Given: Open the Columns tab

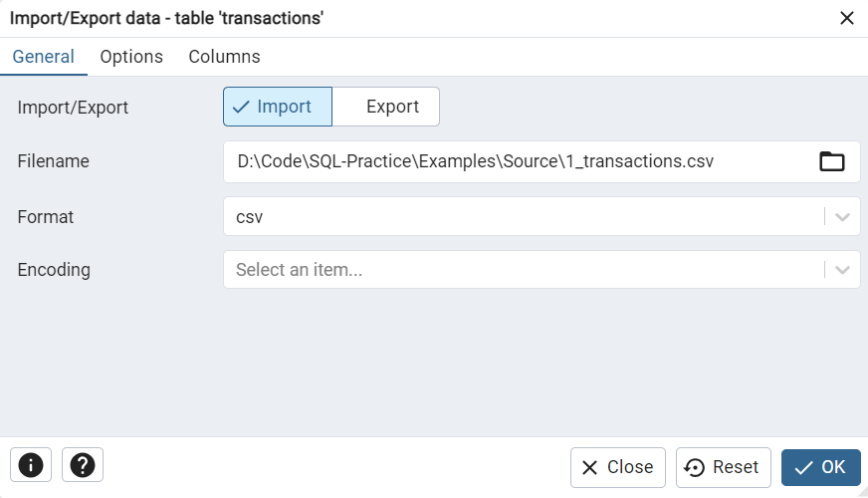Looking at the screenshot, I should coord(224,57).
